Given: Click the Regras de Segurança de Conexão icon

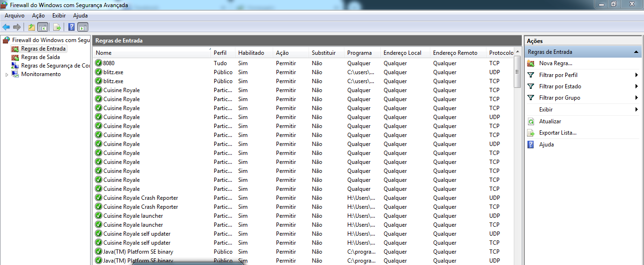Looking at the screenshot, I should pos(15,66).
